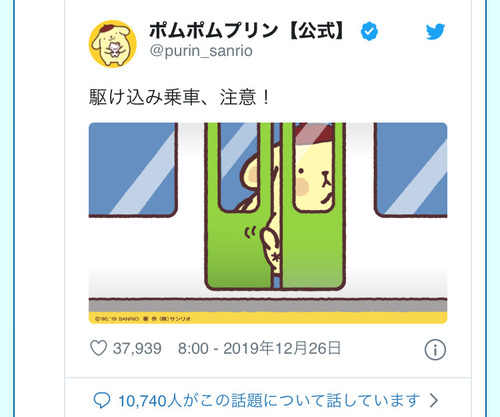
Task: Click the hand caught between the green doors
Action: click(x=271, y=245)
